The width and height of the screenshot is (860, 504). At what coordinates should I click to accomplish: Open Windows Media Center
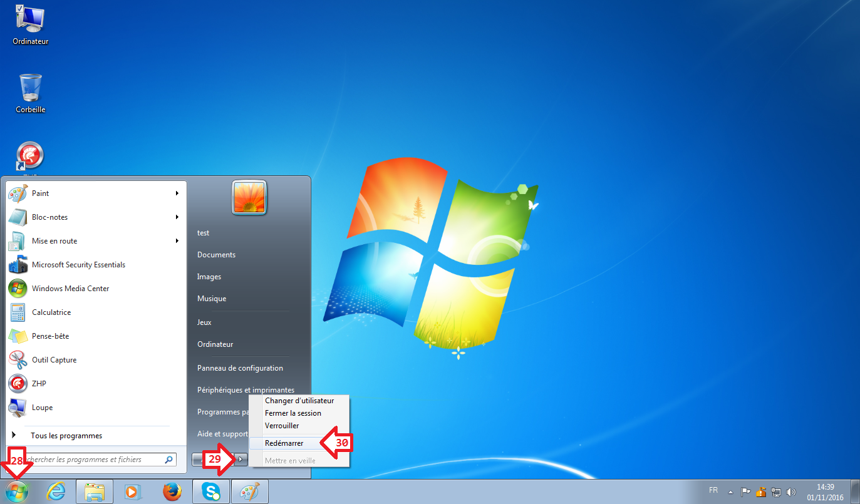click(x=70, y=289)
